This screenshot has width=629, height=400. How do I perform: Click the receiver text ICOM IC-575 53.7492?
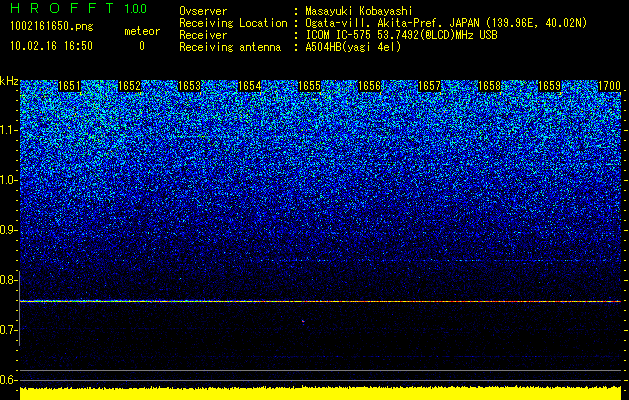379,35
